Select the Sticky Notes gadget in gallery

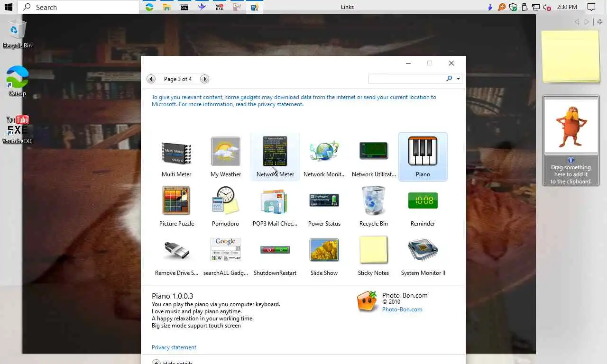pyautogui.click(x=374, y=256)
